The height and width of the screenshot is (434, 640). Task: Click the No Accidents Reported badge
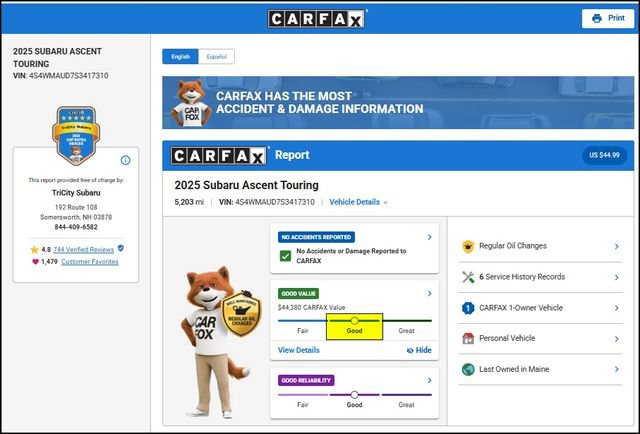point(316,237)
